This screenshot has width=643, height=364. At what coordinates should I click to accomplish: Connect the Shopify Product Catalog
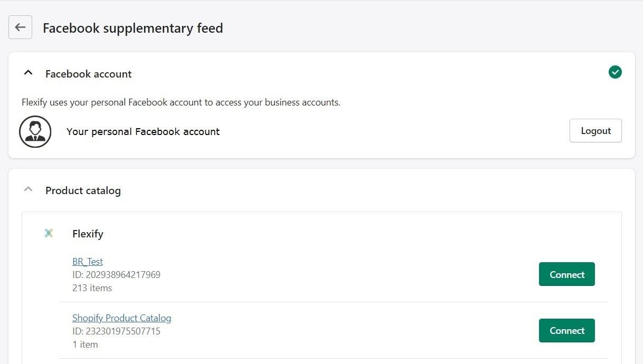pos(566,330)
